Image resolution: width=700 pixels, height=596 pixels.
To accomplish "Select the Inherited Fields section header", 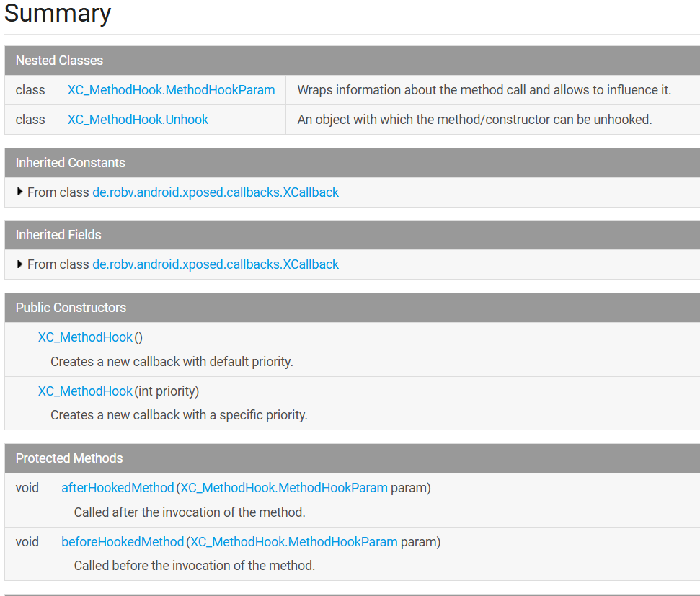I will coord(353,235).
